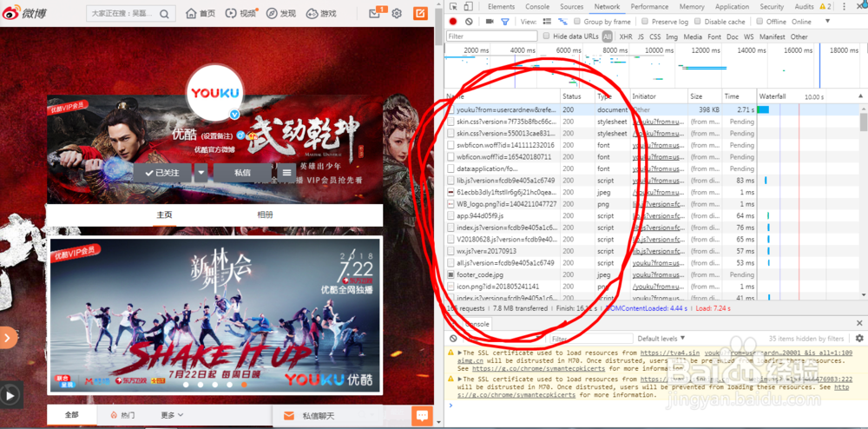Viewport: 868px width, 429px height.
Task: Open console settings gear icon
Action: coord(859,338)
